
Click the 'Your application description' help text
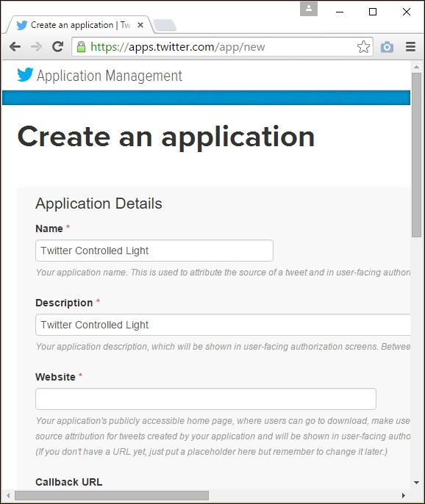(223, 347)
